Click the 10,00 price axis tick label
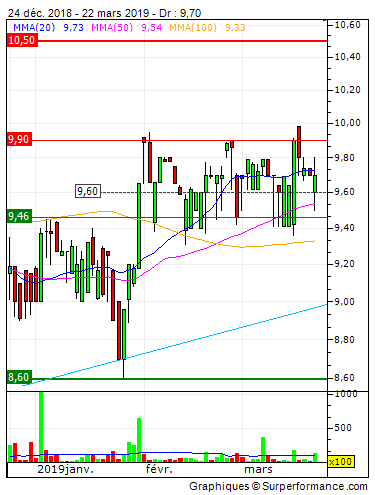Image resolution: width=375 pixels, height=495 pixels. point(348,123)
